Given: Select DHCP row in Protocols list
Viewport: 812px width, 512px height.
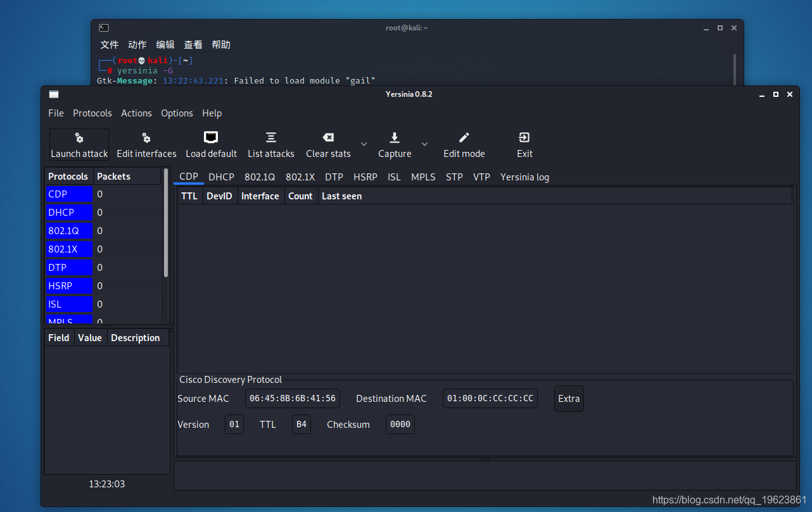Looking at the screenshot, I should [x=103, y=213].
